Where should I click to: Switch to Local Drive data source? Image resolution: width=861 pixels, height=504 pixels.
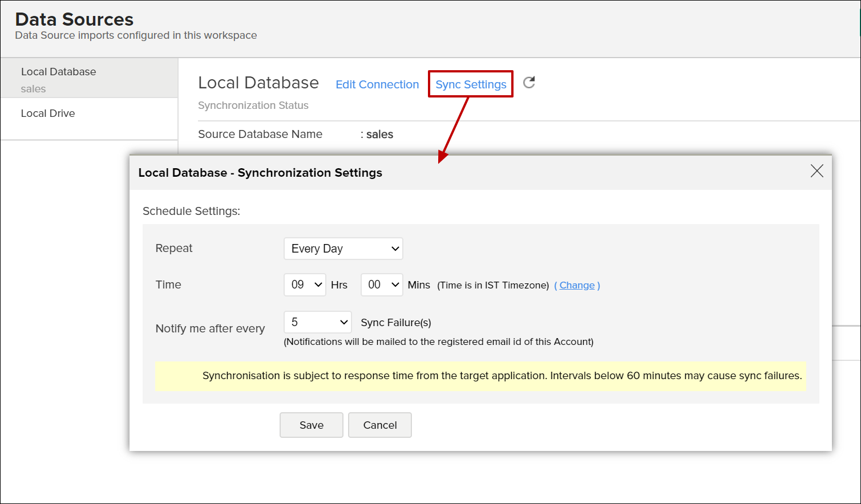click(48, 113)
